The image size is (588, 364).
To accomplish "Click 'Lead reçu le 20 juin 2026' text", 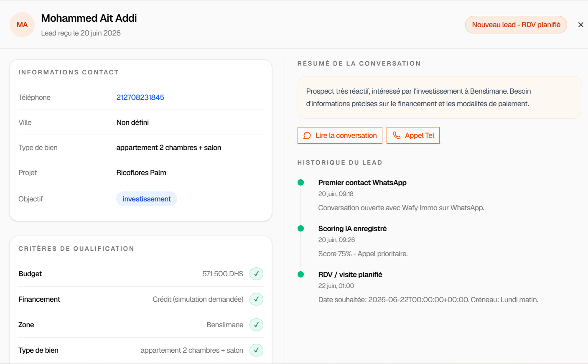I will coord(81,33).
